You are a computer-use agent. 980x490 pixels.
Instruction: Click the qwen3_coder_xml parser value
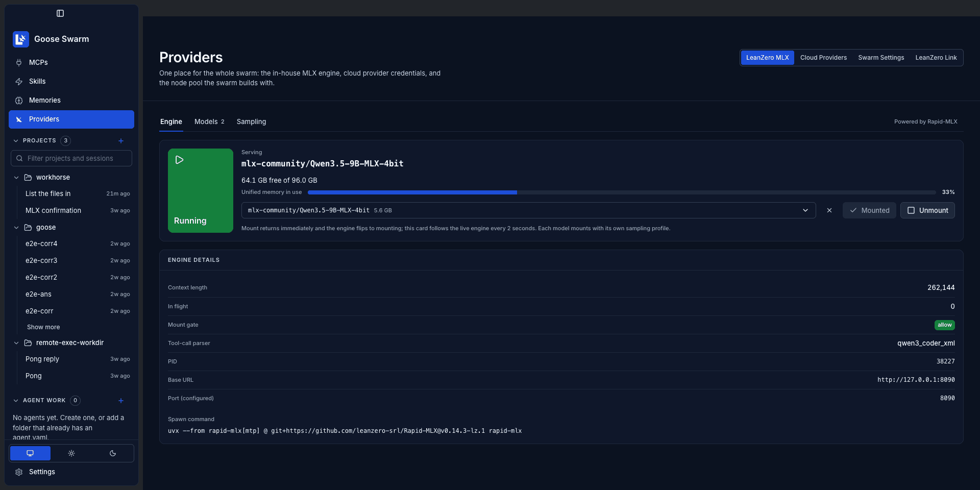coord(926,344)
